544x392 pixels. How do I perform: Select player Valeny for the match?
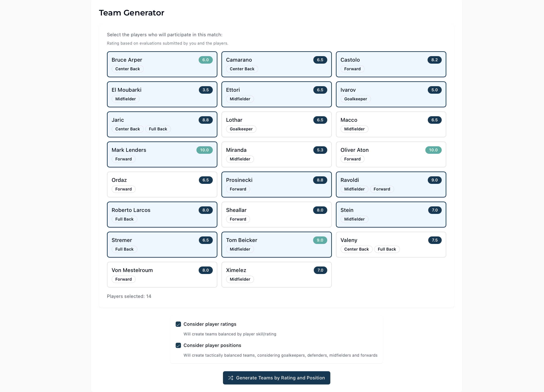pyautogui.click(x=391, y=244)
